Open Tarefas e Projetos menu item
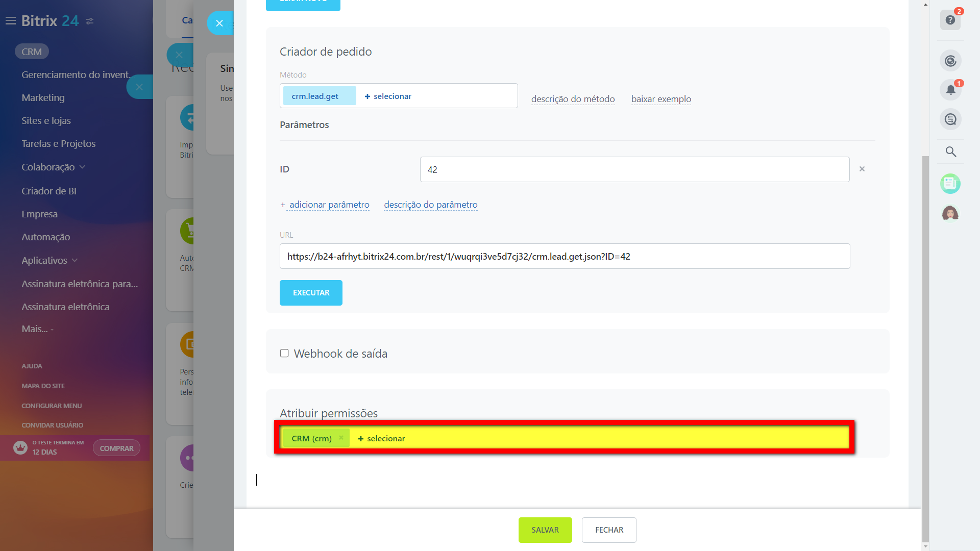980x551 pixels. coord(58,143)
